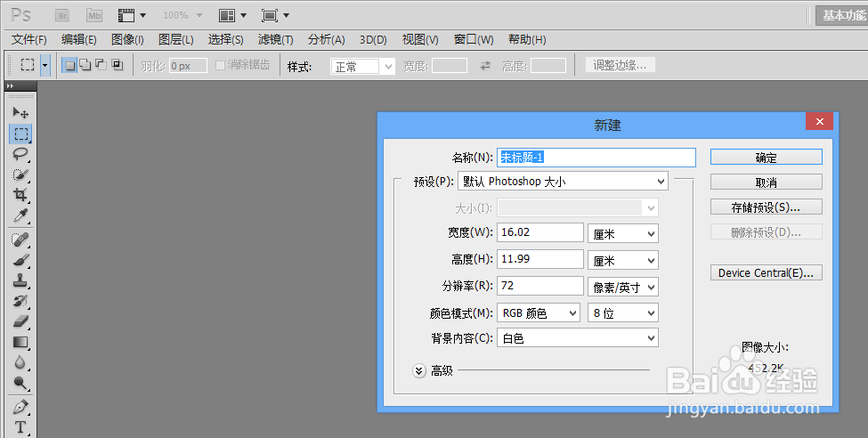This screenshot has height=438, width=868.
Task: Click the 羽化 feather input field
Action: pos(188,66)
